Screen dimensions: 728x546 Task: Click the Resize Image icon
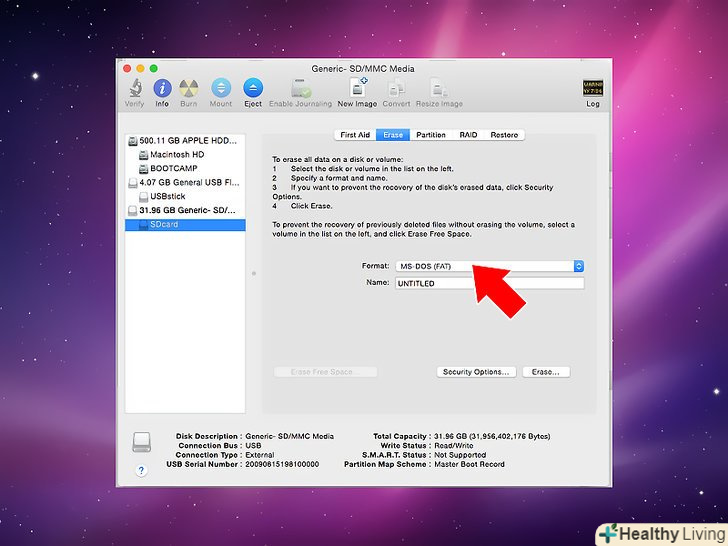[439, 87]
